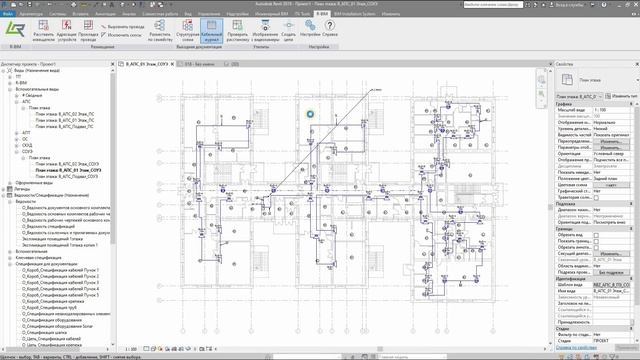The image size is (640, 360).
Task: Click Выровнять провода command
Action: (x=122, y=27)
